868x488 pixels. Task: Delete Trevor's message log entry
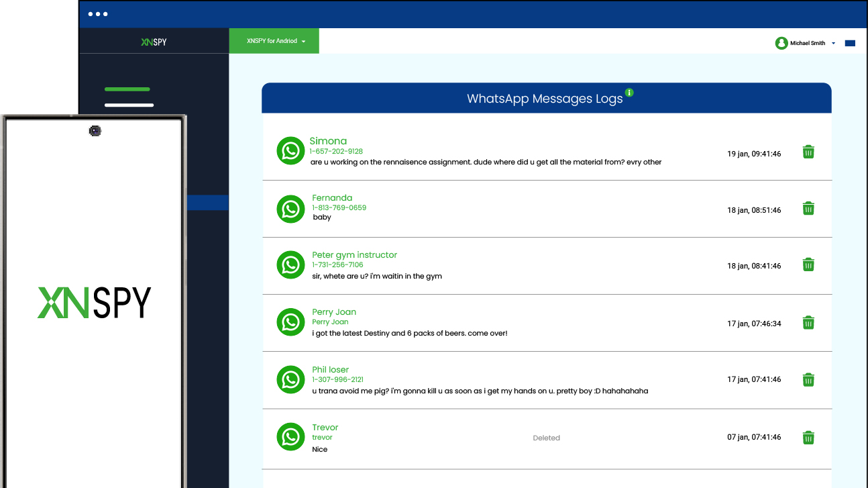(809, 438)
